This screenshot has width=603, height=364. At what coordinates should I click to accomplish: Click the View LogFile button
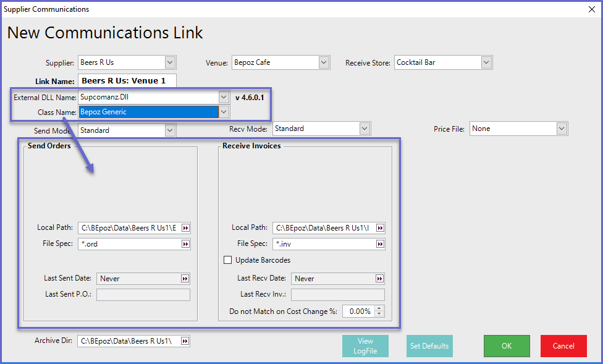tap(365, 346)
